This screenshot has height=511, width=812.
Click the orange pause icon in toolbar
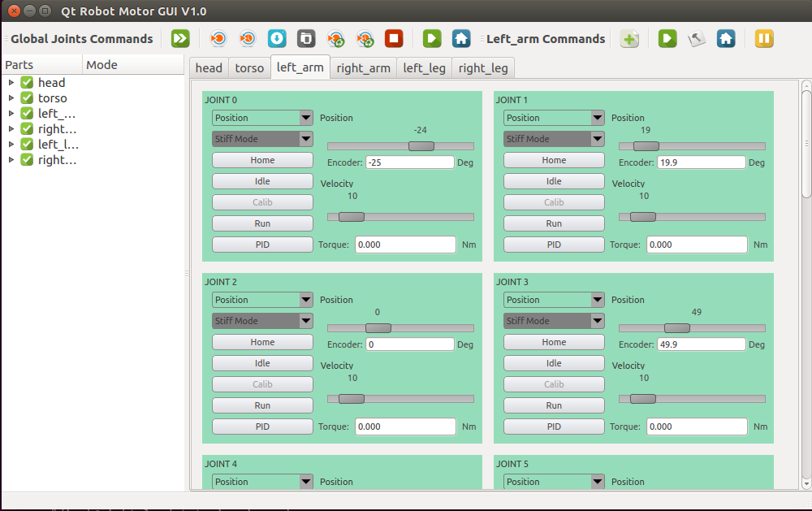click(x=764, y=38)
